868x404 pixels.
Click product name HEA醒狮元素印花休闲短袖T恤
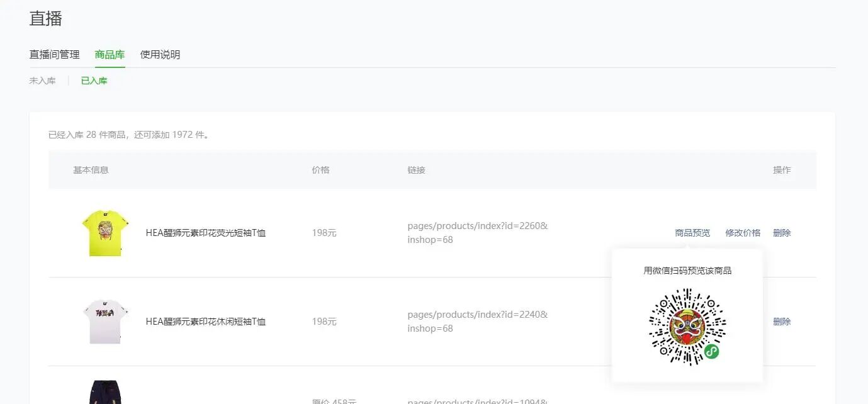pyautogui.click(x=206, y=322)
